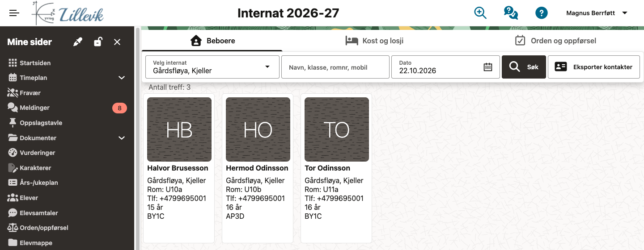Viewport: 644px width, 250px height.
Task: Click the Søk button
Action: point(524,67)
